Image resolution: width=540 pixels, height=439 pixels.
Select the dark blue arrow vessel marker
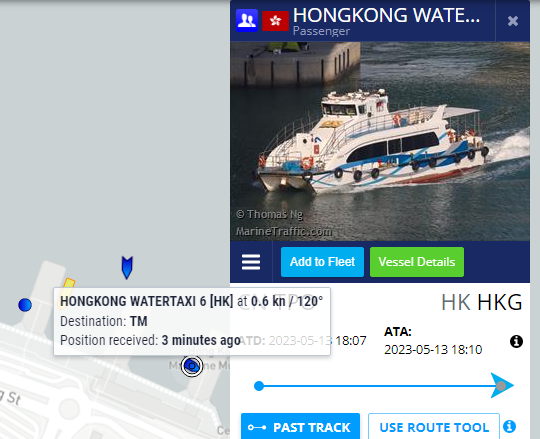pos(127,267)
